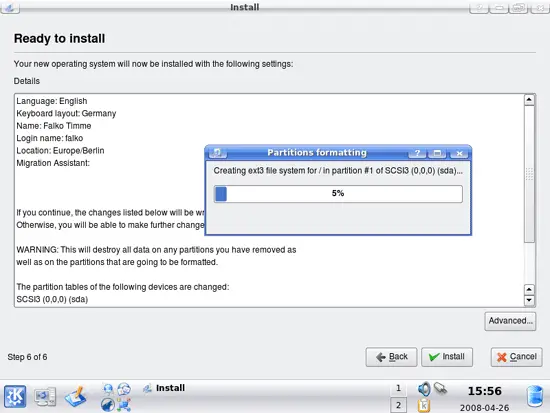Click the 'Migration Assistant:' line
The height and width of the screenshot is (413, 550).
[x=53, y=163]
